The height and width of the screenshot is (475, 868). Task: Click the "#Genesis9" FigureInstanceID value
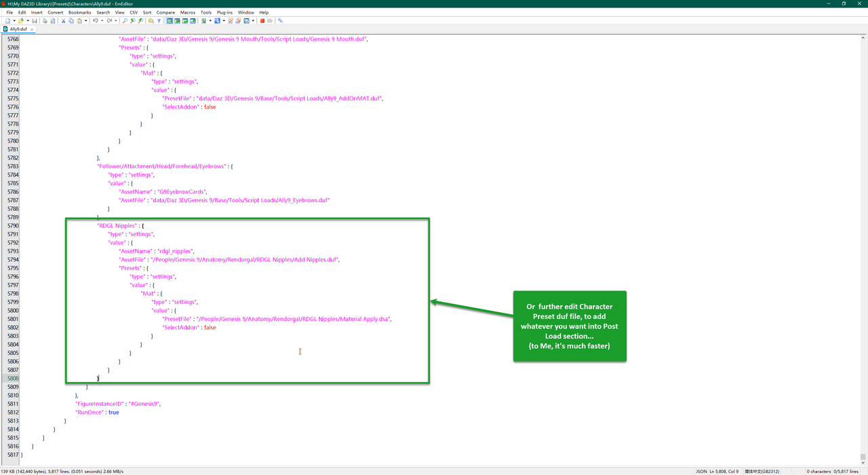point(143,404)
